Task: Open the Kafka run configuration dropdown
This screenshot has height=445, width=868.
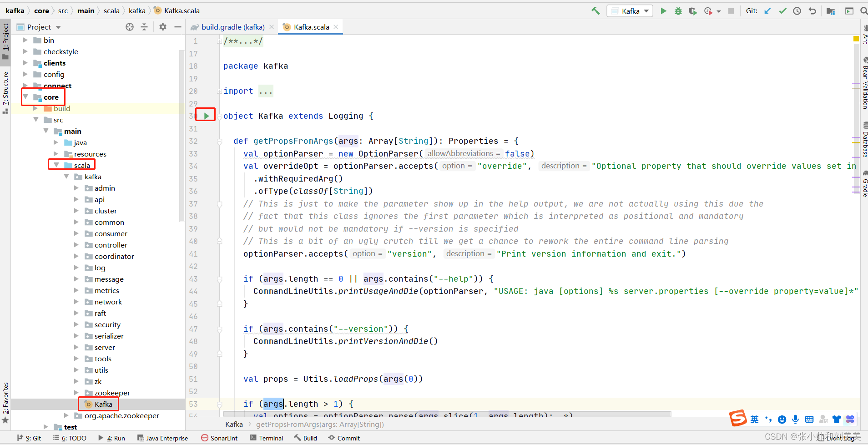Action: 630,11
